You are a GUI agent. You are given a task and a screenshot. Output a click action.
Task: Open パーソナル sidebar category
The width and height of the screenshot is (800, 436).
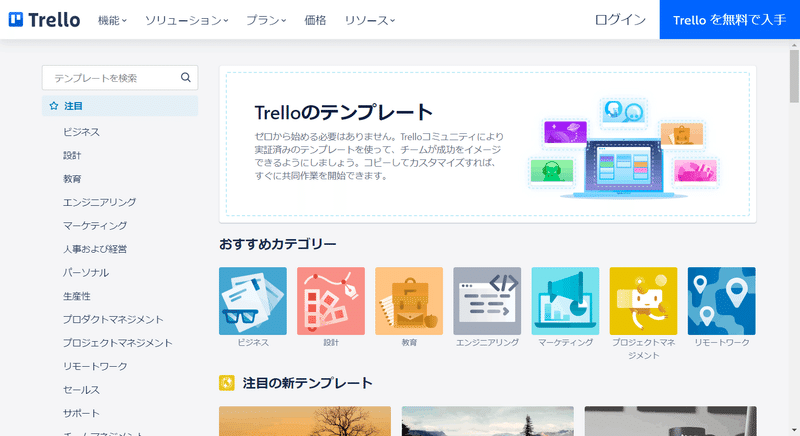86,273
